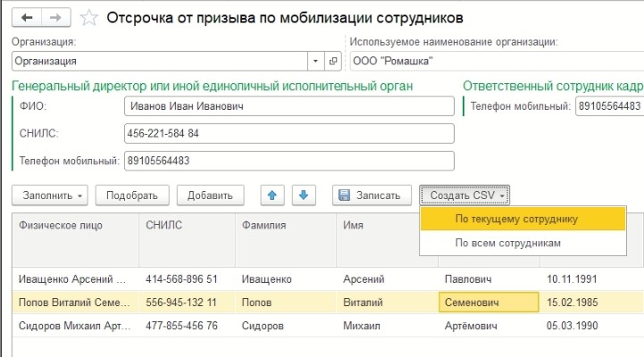Toggle the Создать CSV dropdown menu
This screenshot has height=357, width=644.
464,195
